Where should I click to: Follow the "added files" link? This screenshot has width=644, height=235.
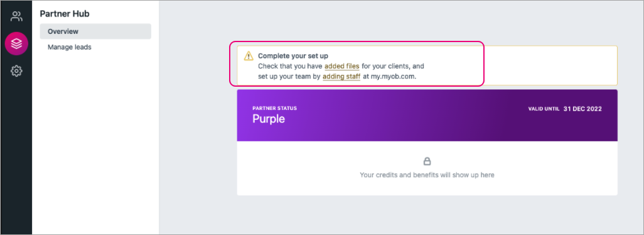click(x=341, y=66)
